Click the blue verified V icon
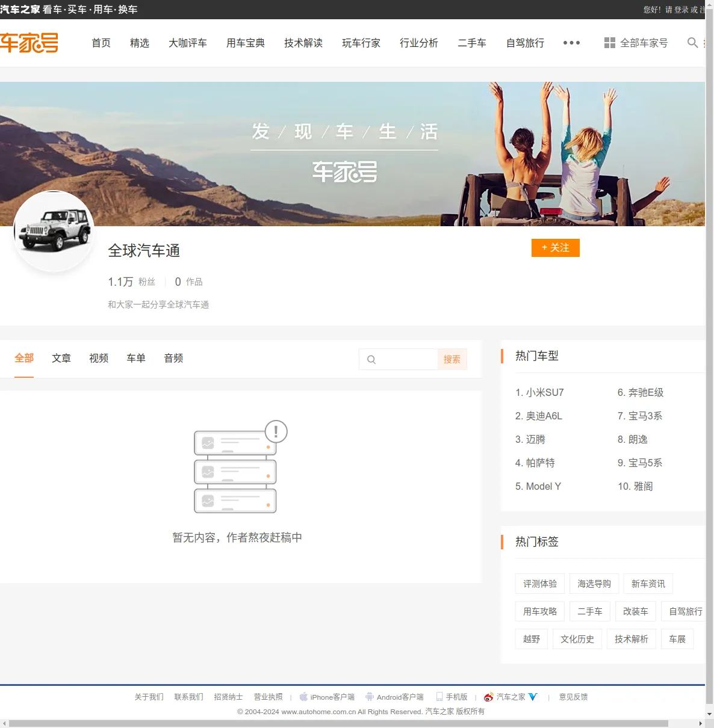714x728 pixels. click(533, 697)
